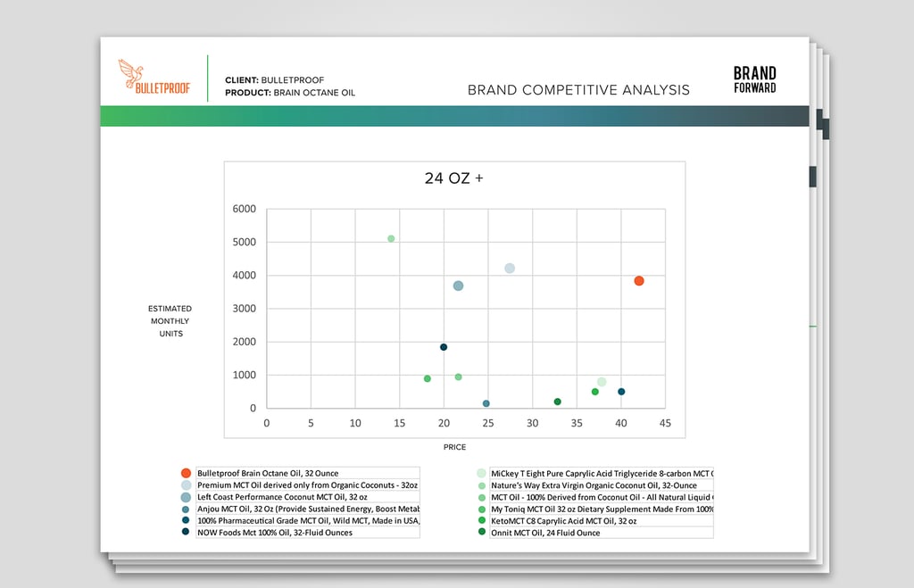Click 'Anjou MCT Oil, 32 Oz' legend entry
Image resolution: width=914 pixels, height=588 pixels.
(x=308, y=509)
